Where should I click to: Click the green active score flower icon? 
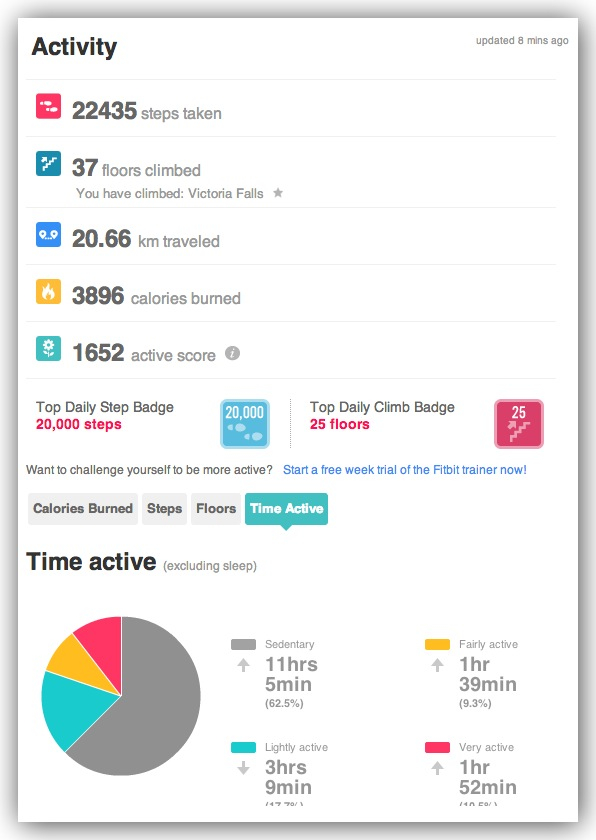click(x=48, y=349)
